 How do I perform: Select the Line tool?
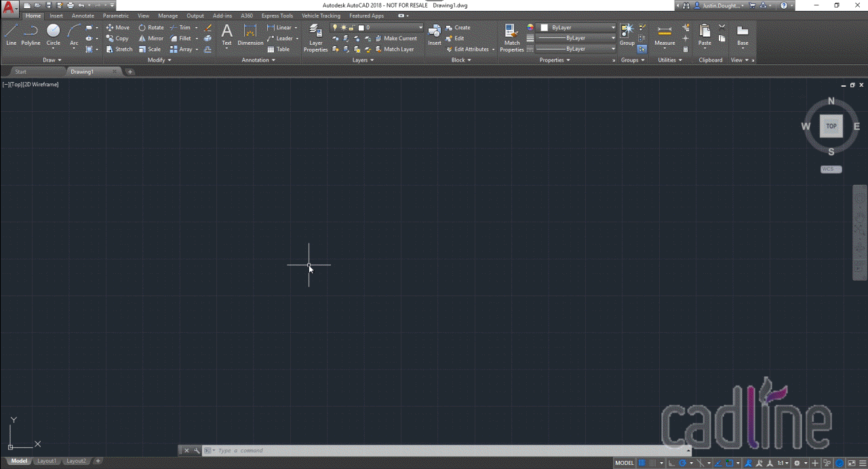point(11,34)
